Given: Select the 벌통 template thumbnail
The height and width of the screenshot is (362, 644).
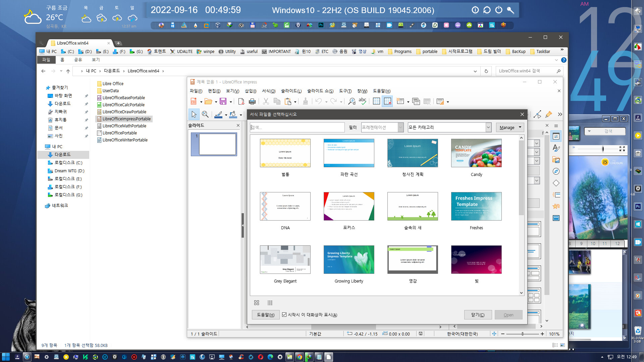Looking at the screenshot, I should (285, 153).
